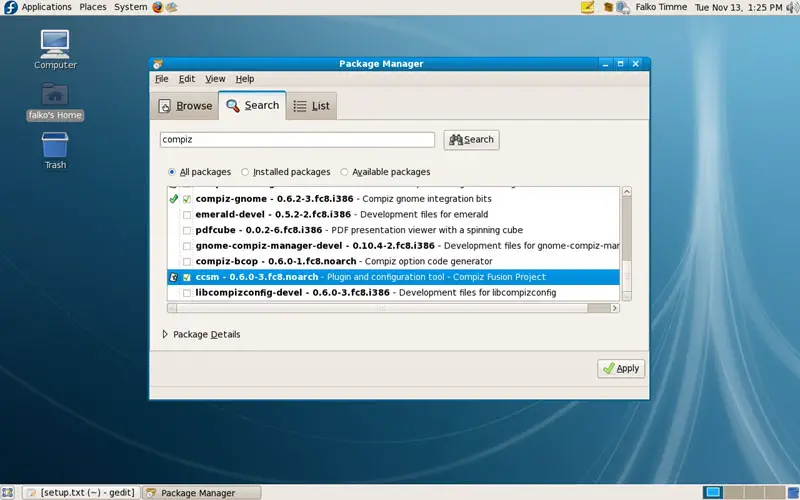The height and width of the screenshot is (500, 800).
Task: Select the ccsm - 0.6.0-3.fc8.noarch row
Action: (x=393, y=277)
